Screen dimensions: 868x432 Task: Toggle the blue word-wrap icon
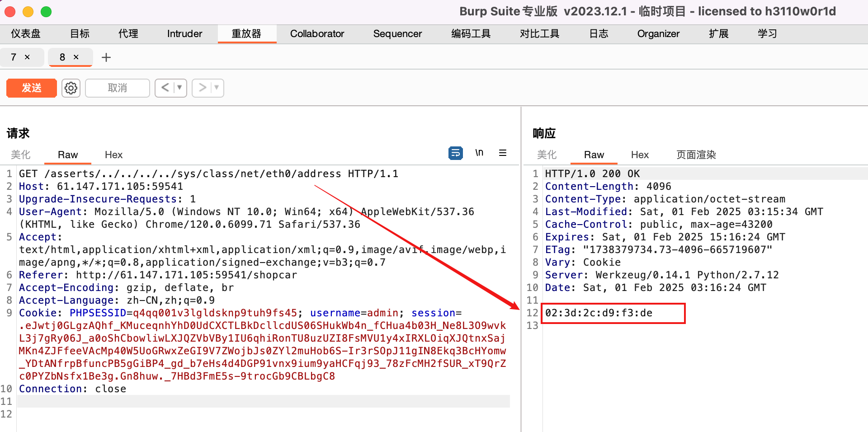coord(455,153)
